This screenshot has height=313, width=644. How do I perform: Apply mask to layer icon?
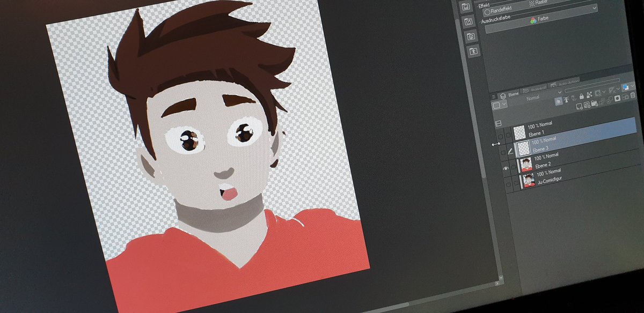click(625, 96)
